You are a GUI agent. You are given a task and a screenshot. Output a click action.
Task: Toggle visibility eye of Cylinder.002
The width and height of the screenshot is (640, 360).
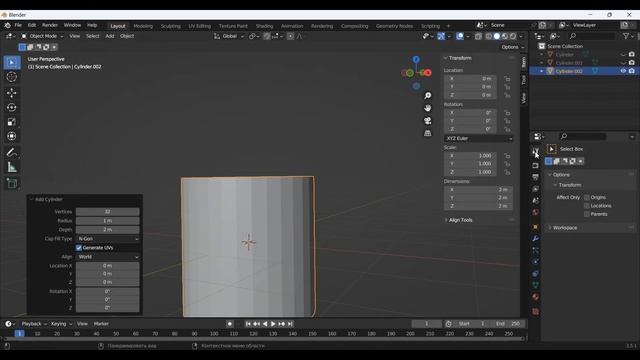(x=623, y=71)
